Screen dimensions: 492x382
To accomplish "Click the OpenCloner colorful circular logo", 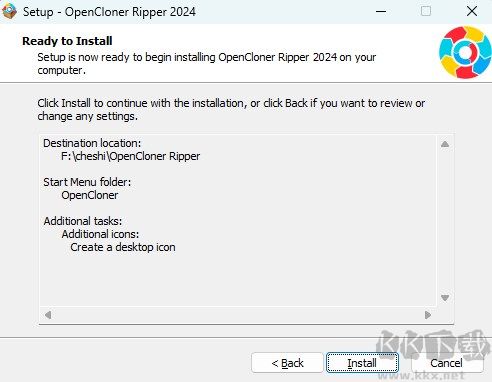I will [465, 52].
